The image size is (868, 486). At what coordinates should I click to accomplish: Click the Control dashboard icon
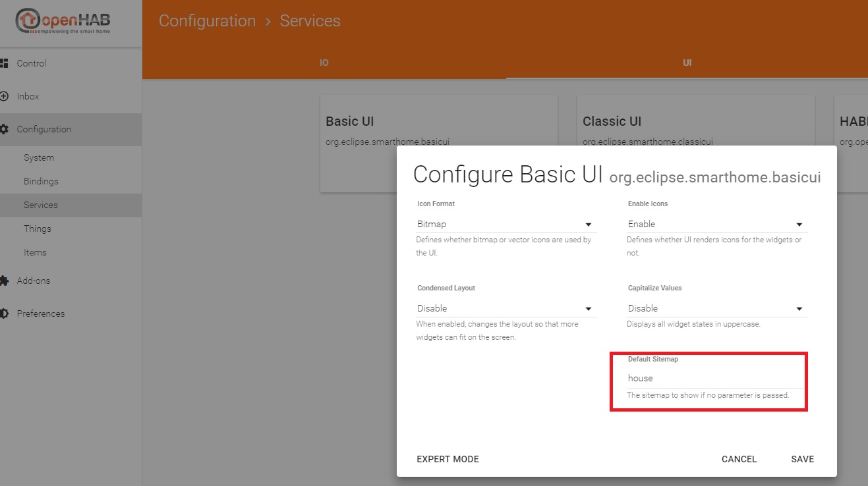tap(3, 63)
